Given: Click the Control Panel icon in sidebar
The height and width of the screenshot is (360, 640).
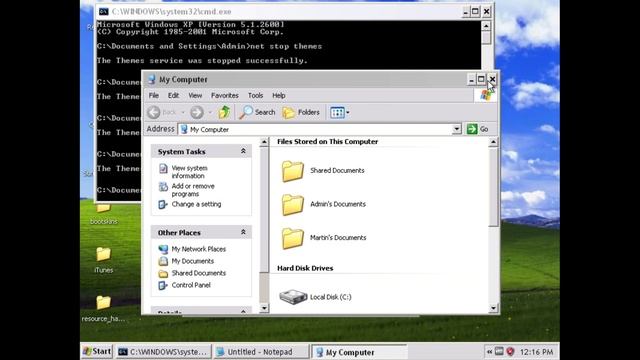Looking at the screenshot, I should [163, 285].
